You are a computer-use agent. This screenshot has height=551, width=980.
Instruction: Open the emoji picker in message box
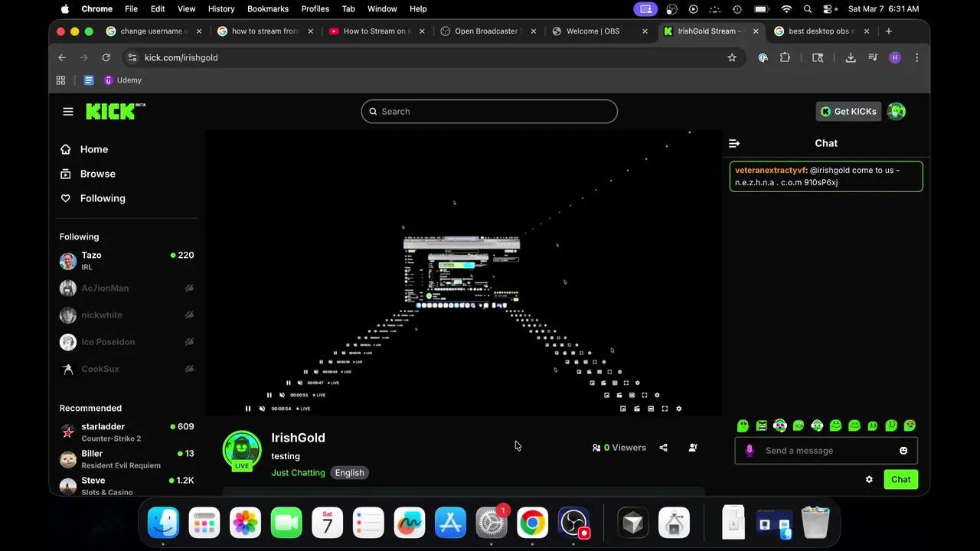click(x=903, y=451)
